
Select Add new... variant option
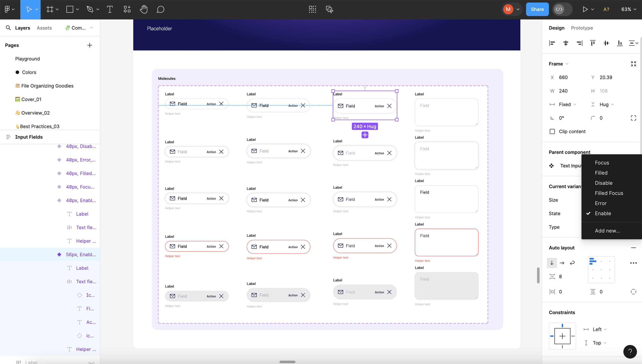tap(607, 231)
